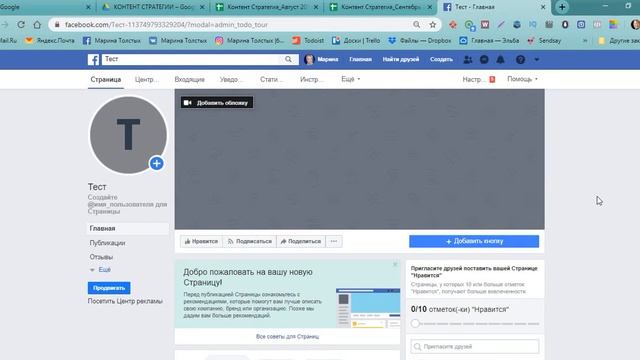Viewport: 640px width, 360px height.
Task: Open Марина profile link in the blue bar
Action: (328, 60)
